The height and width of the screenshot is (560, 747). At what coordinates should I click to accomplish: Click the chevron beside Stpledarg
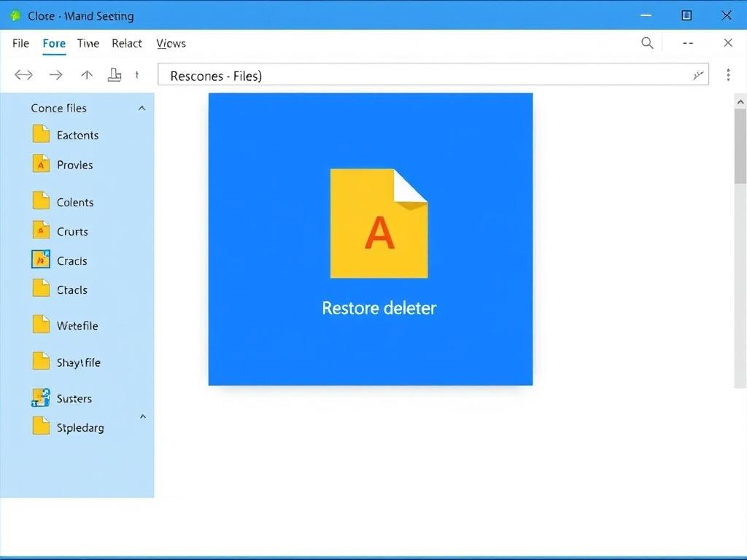[x=143, y=416]
